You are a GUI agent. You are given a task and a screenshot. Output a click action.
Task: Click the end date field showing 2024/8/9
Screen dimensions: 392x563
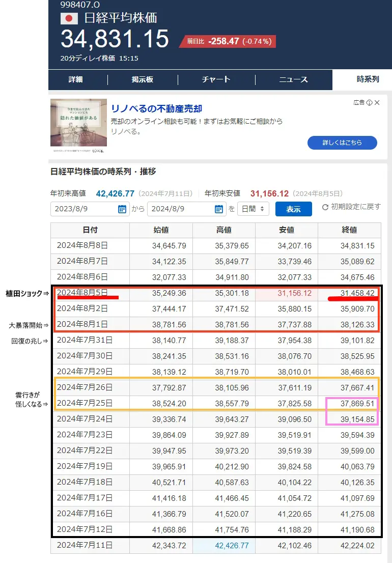pos(181,209)
